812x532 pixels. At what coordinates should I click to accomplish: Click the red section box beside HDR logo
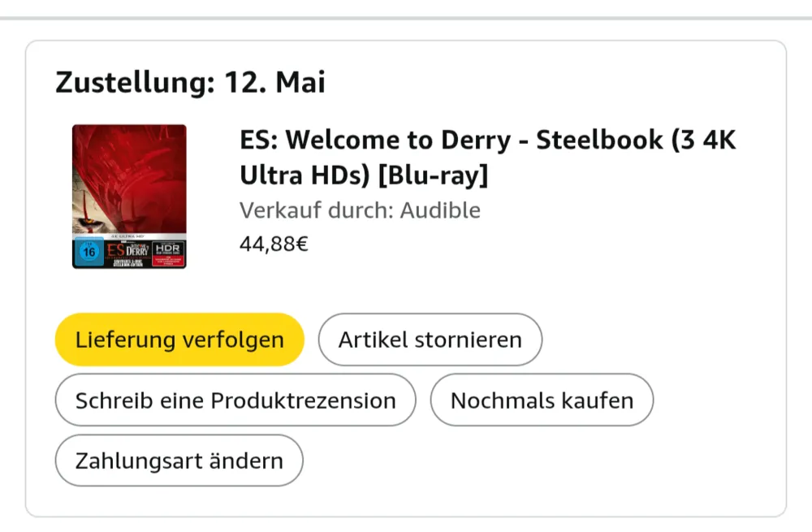click(x=168, y=261)
